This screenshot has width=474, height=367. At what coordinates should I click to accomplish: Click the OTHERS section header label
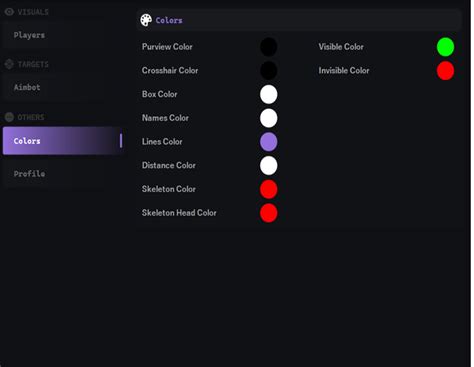(x=31, y=117)
